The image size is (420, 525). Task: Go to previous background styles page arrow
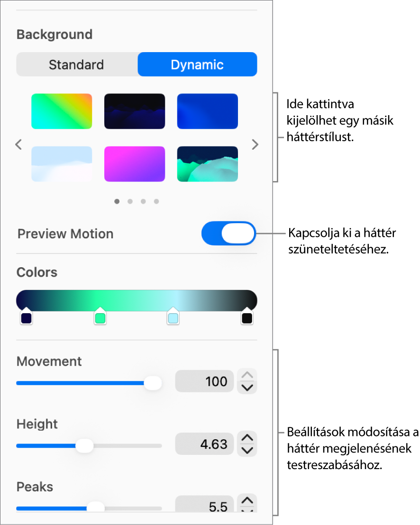pos(19,145)
